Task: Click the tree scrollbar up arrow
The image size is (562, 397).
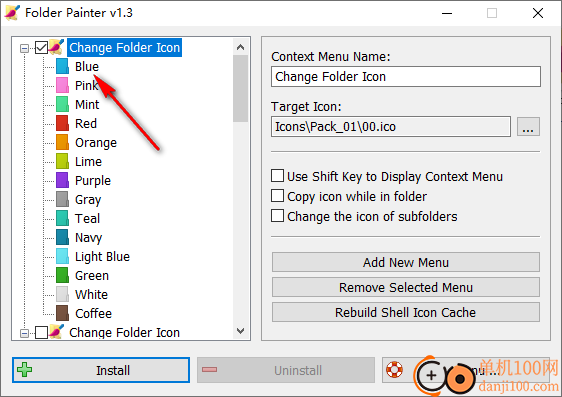Action: [x=240, y=47]
